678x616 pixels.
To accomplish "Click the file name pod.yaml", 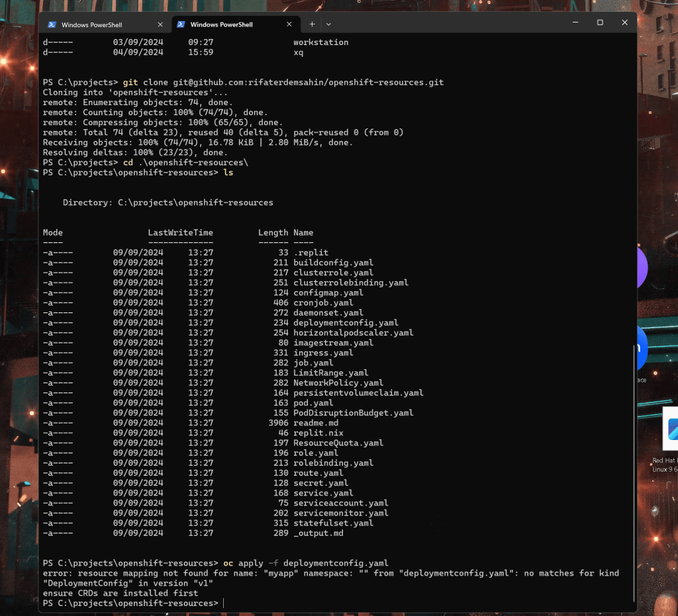I will point(313,402).
